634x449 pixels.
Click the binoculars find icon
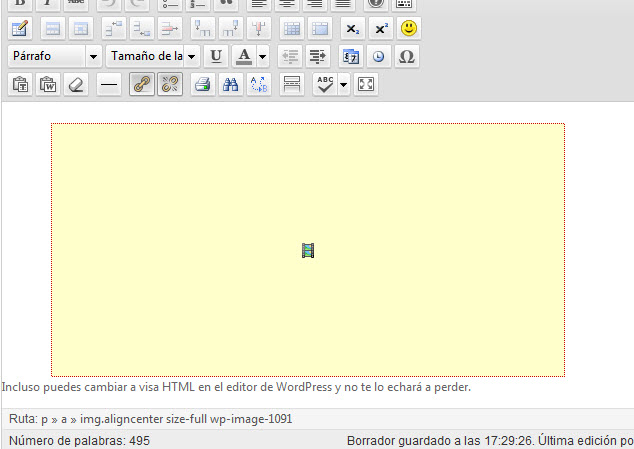(230, 85)
